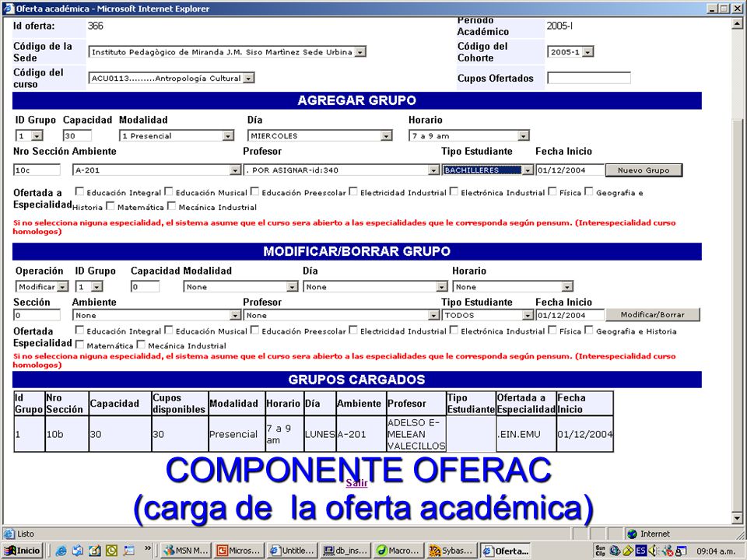The height and width of the screenshot is (560, 747).
Task: Switch to the Micros... PowerPoint taskbar button
Action: point(239,551)
